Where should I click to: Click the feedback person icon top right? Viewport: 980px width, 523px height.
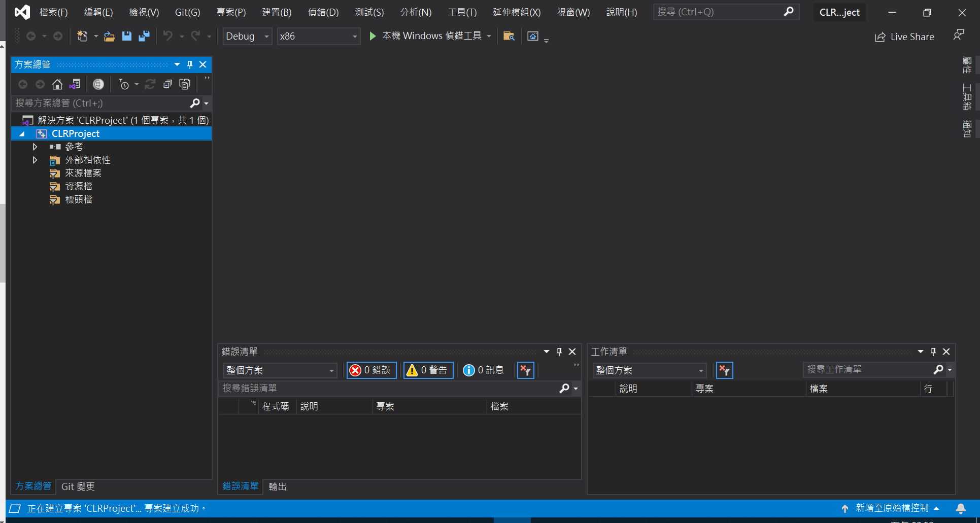tap(958, 36)
